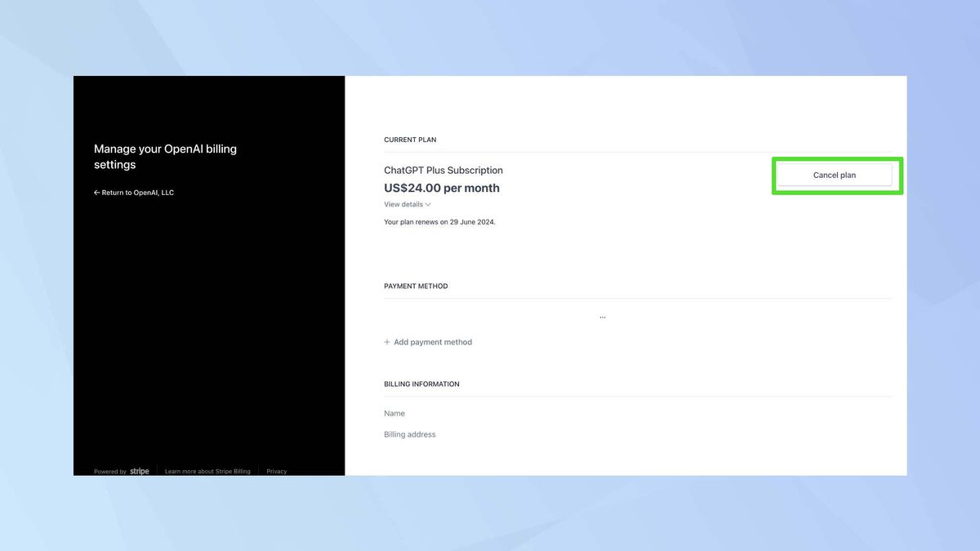Click the Payment Method section header
980x551 pixels.
tap(416, 286)
